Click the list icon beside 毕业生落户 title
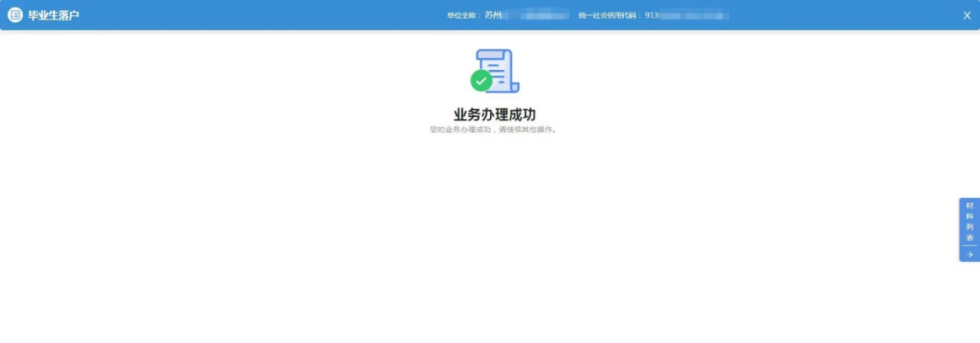 [15, 15]
